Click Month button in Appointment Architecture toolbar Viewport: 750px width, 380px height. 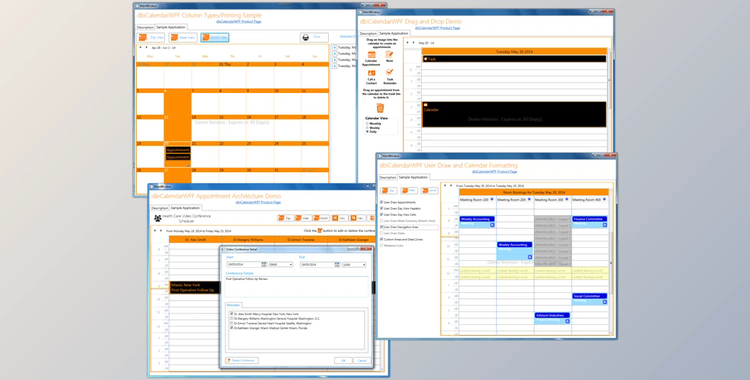click(322, 218)
